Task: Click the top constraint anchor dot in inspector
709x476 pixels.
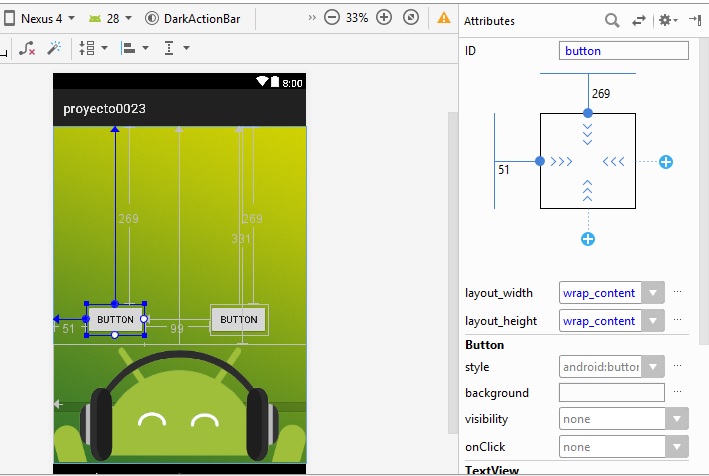Action: 588,113
